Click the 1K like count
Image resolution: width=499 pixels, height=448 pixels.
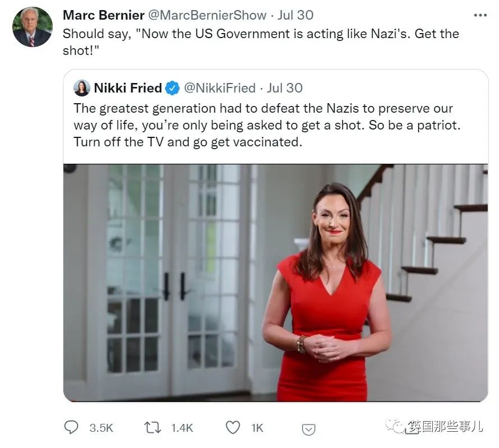coord(257,428)
